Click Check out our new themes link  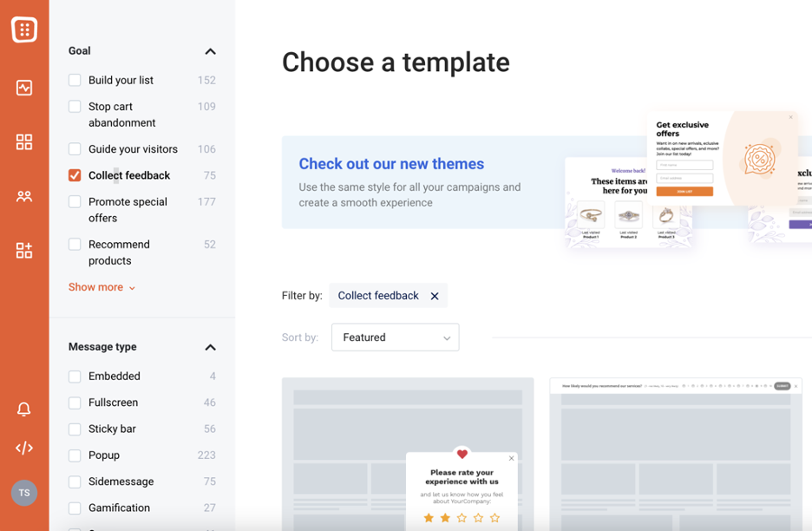(x=391, y=164)
